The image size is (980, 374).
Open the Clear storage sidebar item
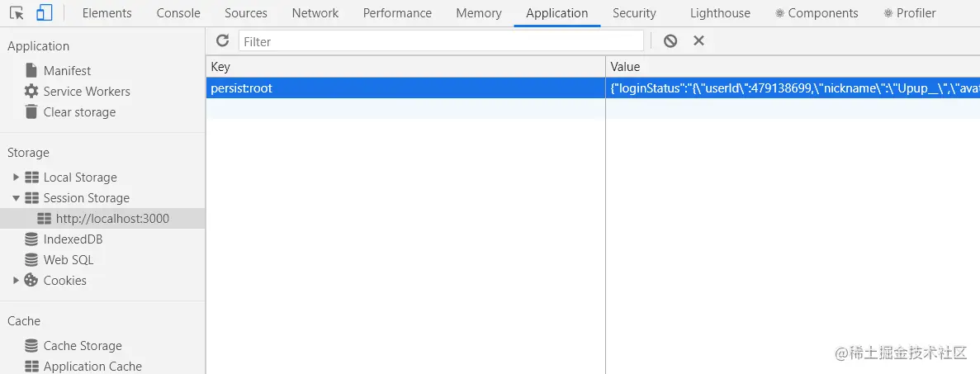point(79,112)
